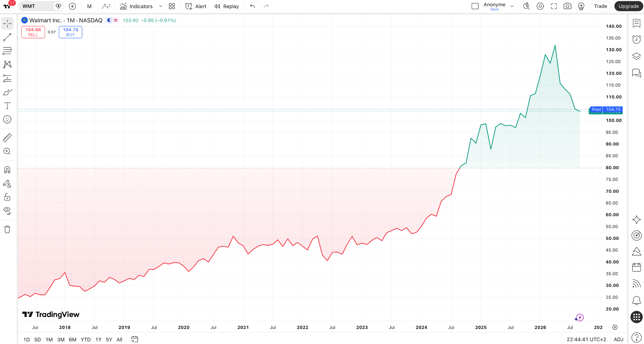644x344 pixels.
Task: Select the All time range tab
Action: pos(119,340)
